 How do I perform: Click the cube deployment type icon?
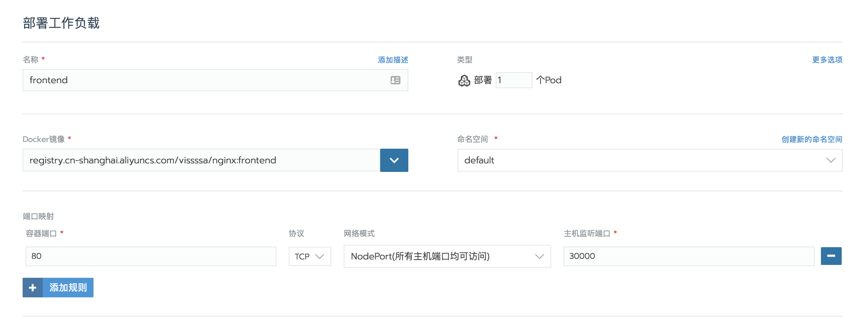(x=464, y=80)
